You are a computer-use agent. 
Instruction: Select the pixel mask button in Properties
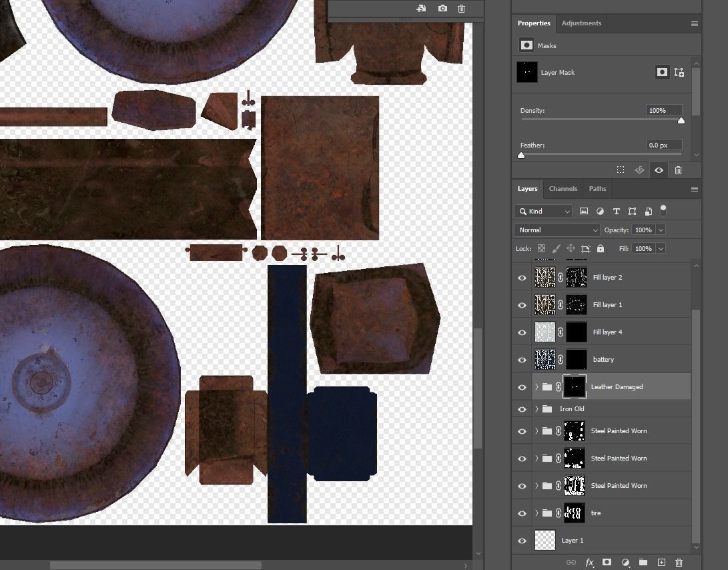tap(662, 72)
